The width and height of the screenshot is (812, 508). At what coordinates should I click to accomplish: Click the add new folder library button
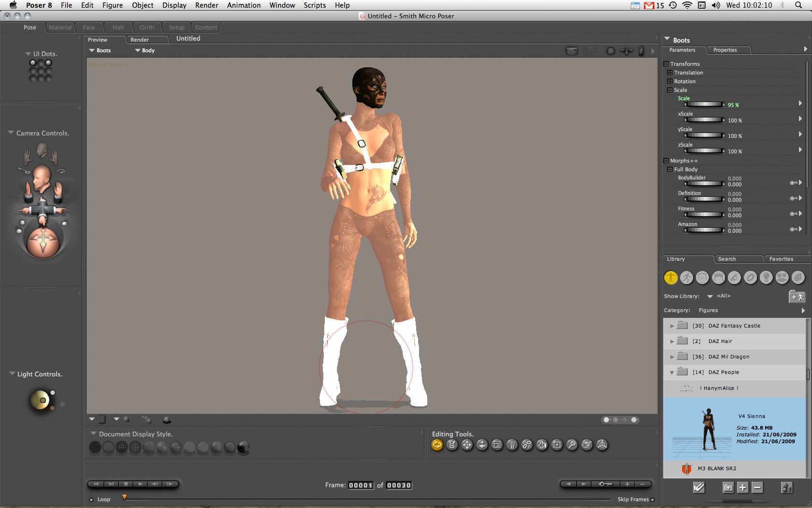[x=728, y=488]
